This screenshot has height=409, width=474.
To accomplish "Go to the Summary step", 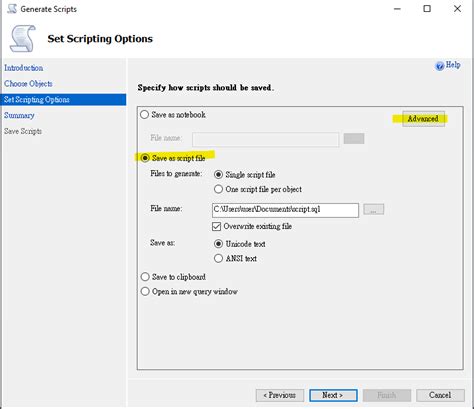I will point(19,115).
